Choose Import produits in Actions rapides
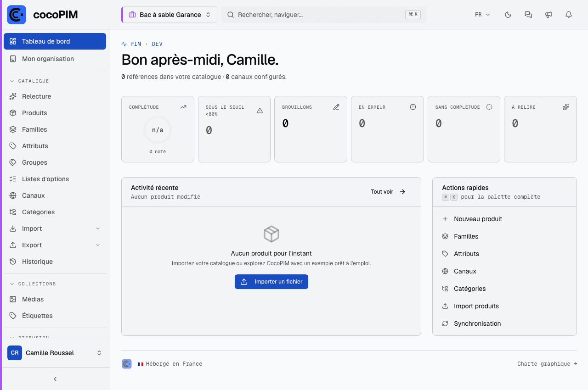588x390 pixels. [504, 306]
